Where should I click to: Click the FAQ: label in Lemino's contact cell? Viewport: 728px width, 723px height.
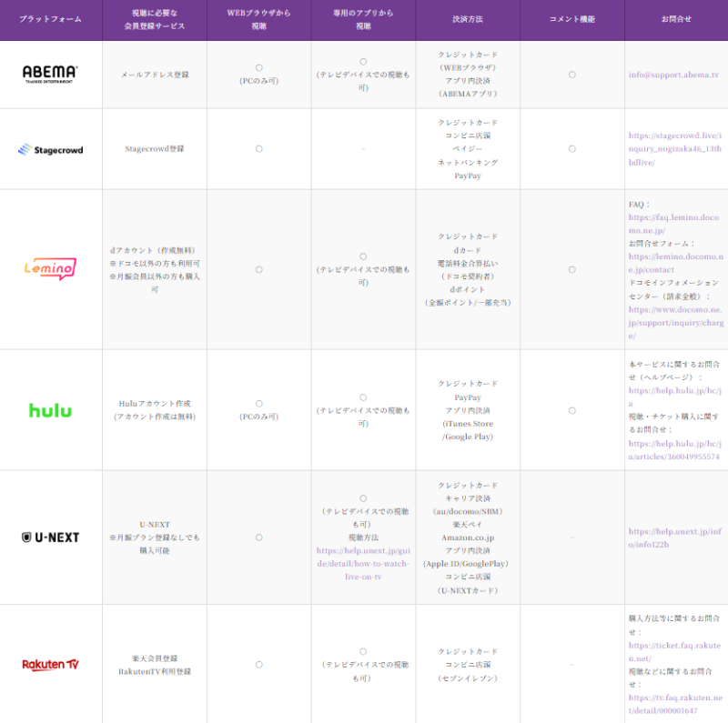(x=640, y=205)
